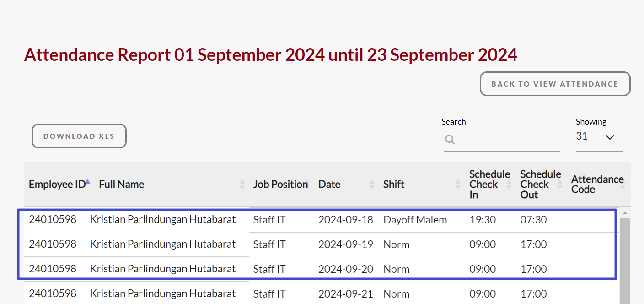Select the 2024-09-21 attendance row

pyautogui.click(x=320, y=294)
